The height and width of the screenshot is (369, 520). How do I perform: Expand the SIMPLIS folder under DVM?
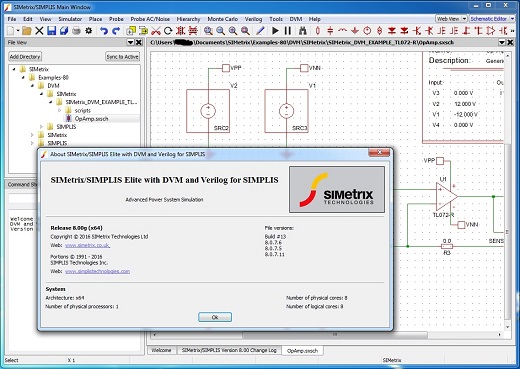coord(41,127)
